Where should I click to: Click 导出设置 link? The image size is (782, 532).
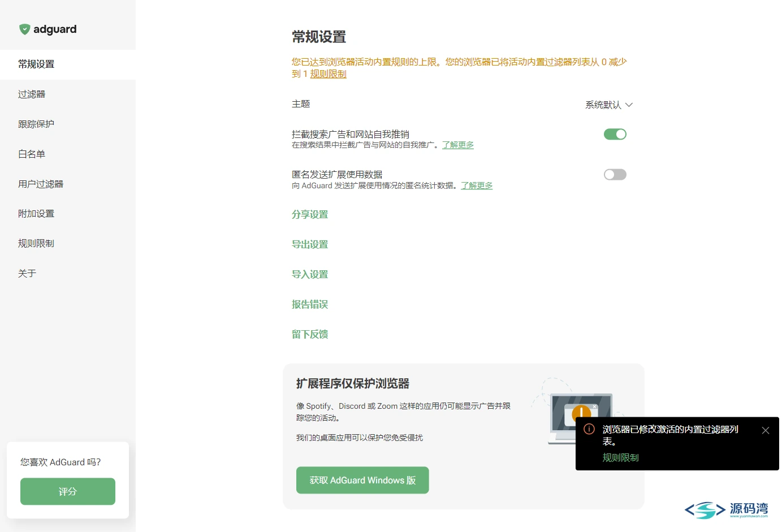point(310,245)
